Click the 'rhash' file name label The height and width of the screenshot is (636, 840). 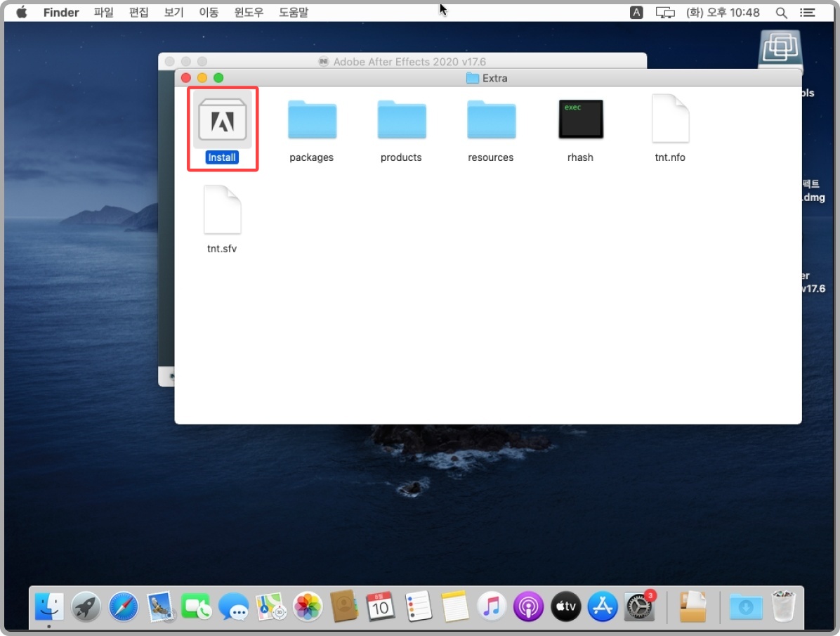click(580, 157)
